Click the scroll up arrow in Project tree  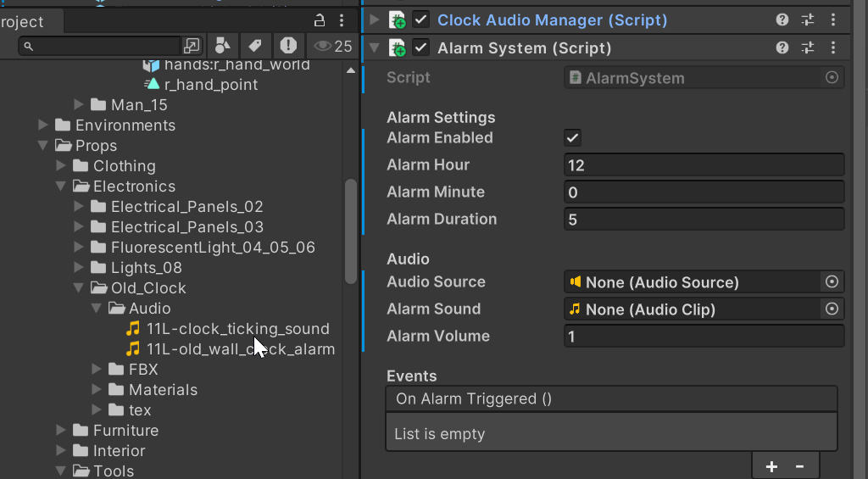click(x=350, y=70)
